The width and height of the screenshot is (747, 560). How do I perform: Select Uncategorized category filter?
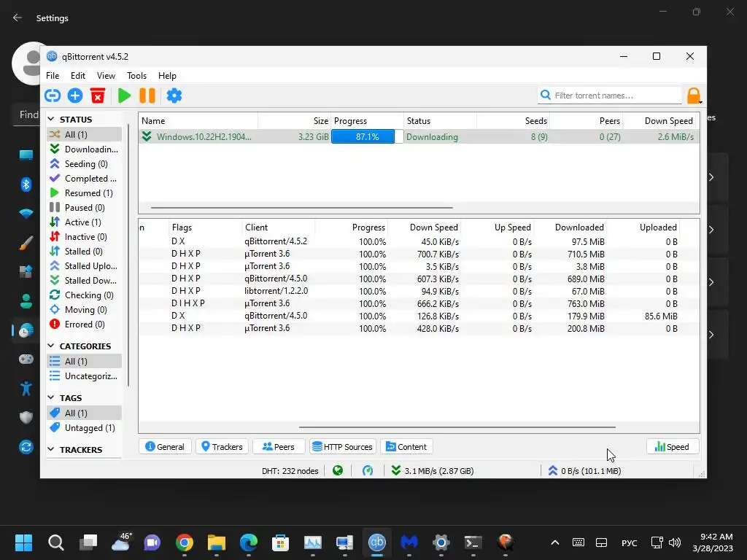point(85,376)
